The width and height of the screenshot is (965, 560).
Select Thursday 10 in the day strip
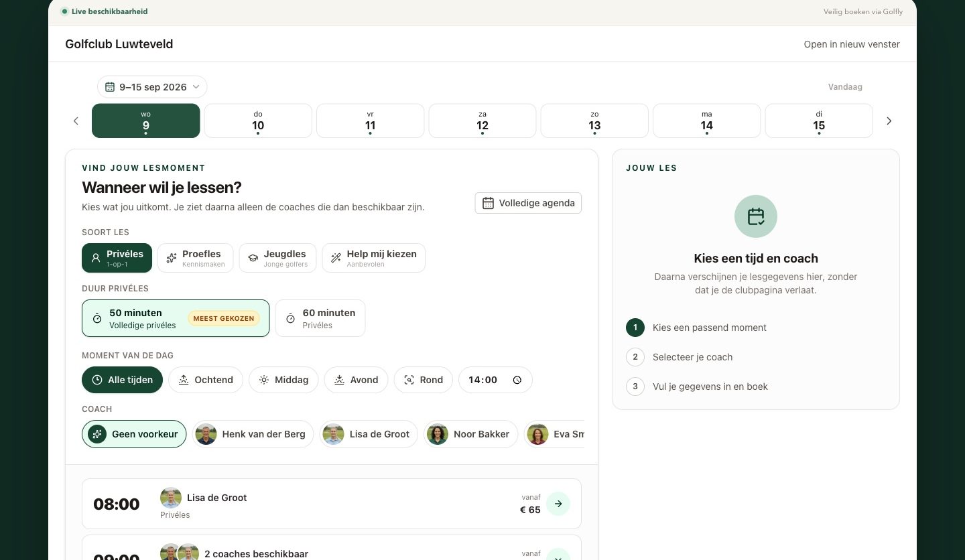coord(258,121)
